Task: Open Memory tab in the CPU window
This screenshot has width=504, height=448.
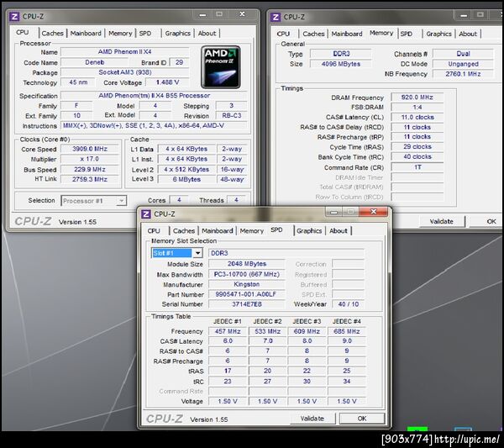Action: coord(120,33)
